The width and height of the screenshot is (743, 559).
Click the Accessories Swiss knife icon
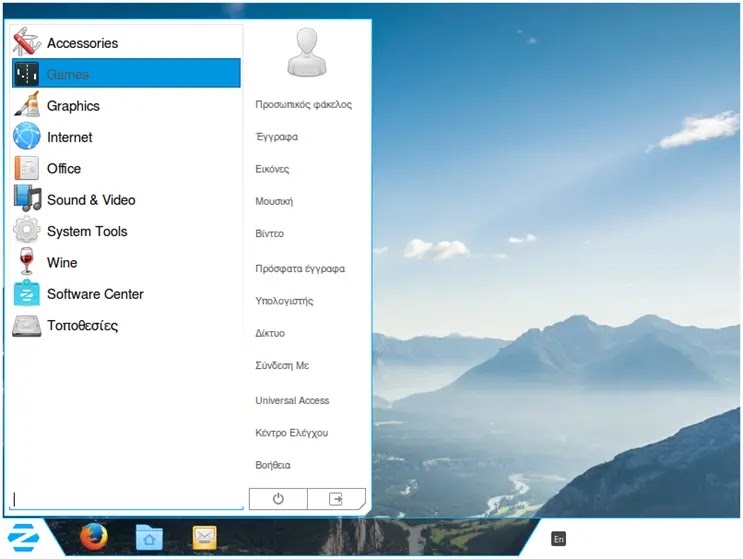click(x=27, y=42)
